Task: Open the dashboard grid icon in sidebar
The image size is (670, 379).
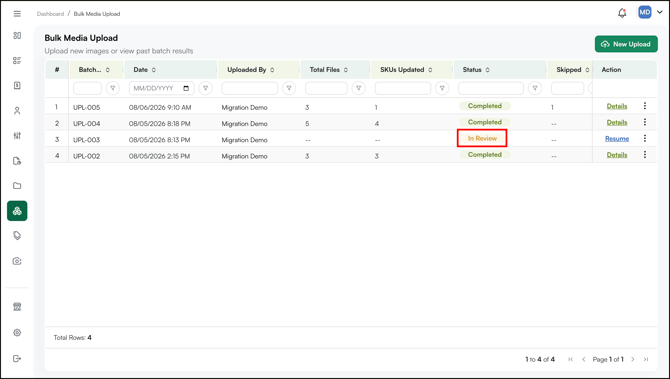Action: click(x=17, y=35)
